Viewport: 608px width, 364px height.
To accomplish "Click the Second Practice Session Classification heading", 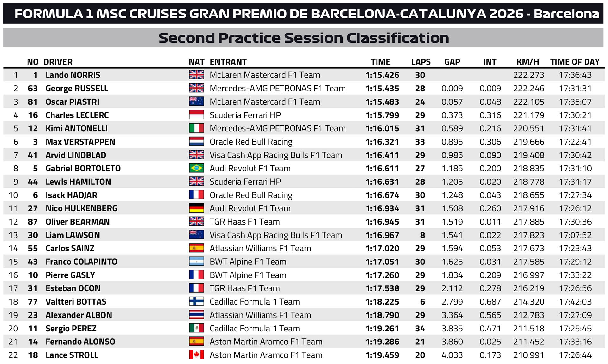I will click(304, 38).
